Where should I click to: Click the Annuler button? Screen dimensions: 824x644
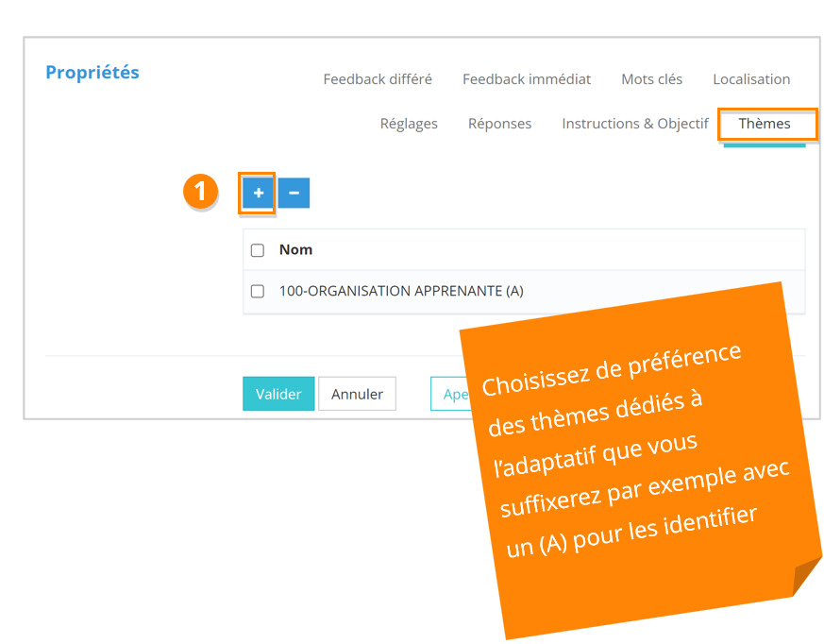tap(357, 394)
